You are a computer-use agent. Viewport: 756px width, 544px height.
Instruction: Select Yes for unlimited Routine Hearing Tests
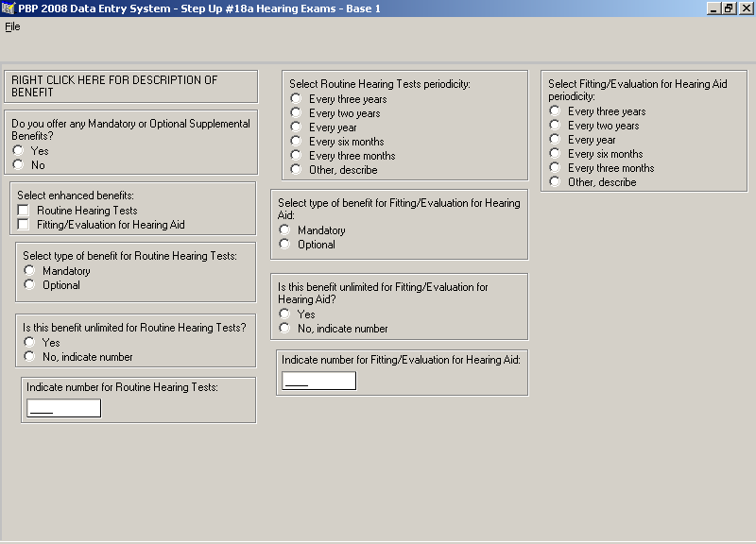29,342
